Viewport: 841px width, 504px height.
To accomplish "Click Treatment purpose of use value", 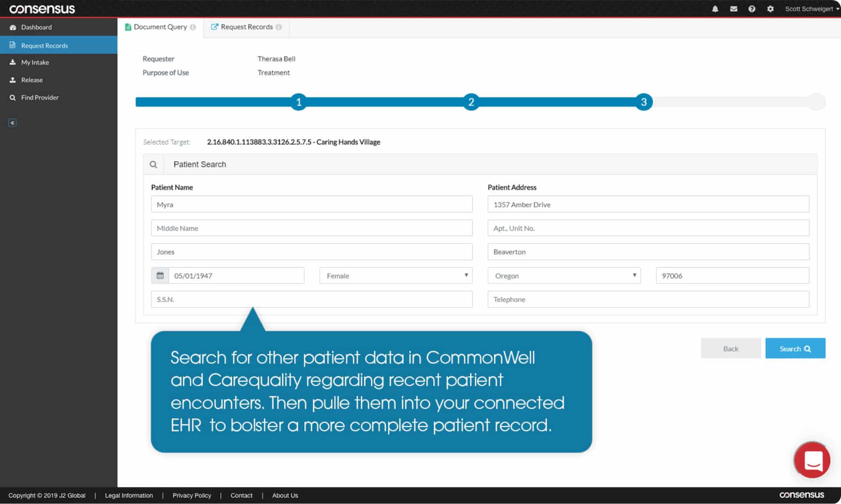I will (x=274, y=73).
